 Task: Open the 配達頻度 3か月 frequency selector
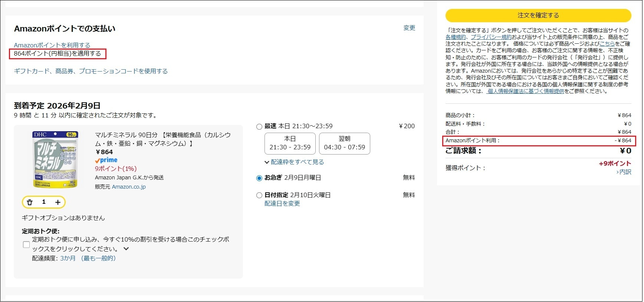click(88, 258)
